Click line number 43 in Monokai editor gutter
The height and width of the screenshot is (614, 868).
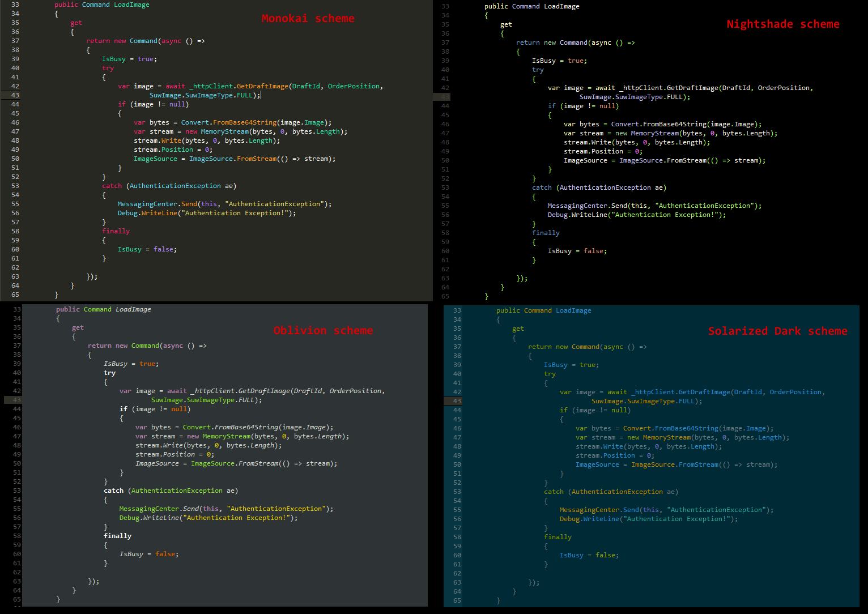click(15, 95)
